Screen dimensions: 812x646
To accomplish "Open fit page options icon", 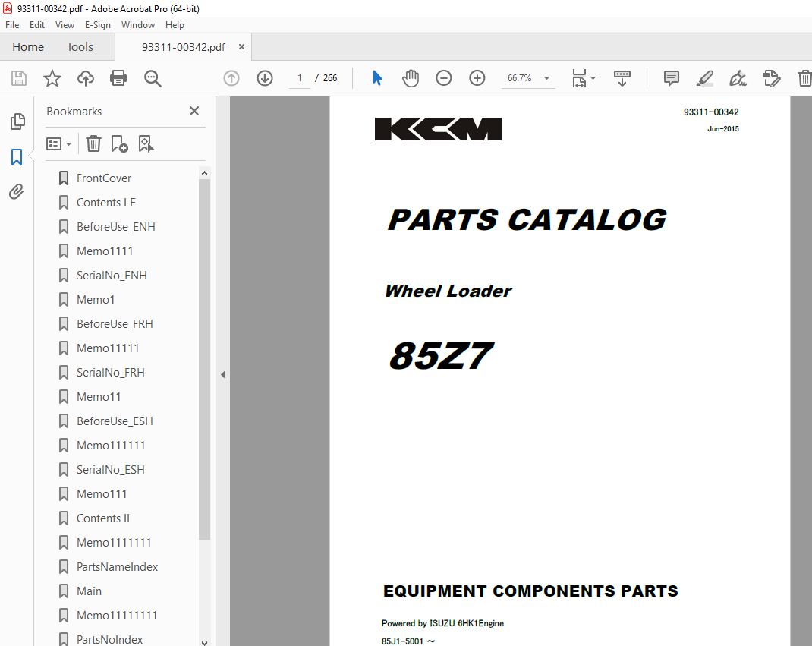I will [579, 78].
